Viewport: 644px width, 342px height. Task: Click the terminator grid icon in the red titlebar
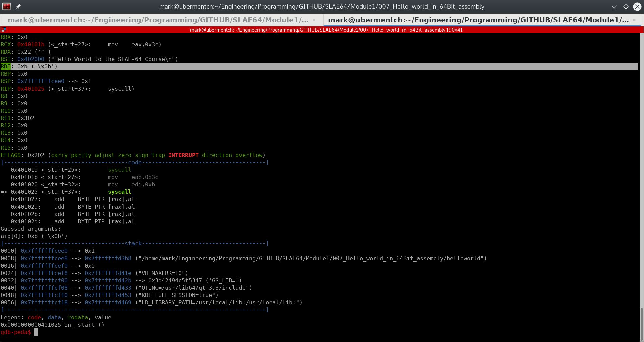coord(4,30)
